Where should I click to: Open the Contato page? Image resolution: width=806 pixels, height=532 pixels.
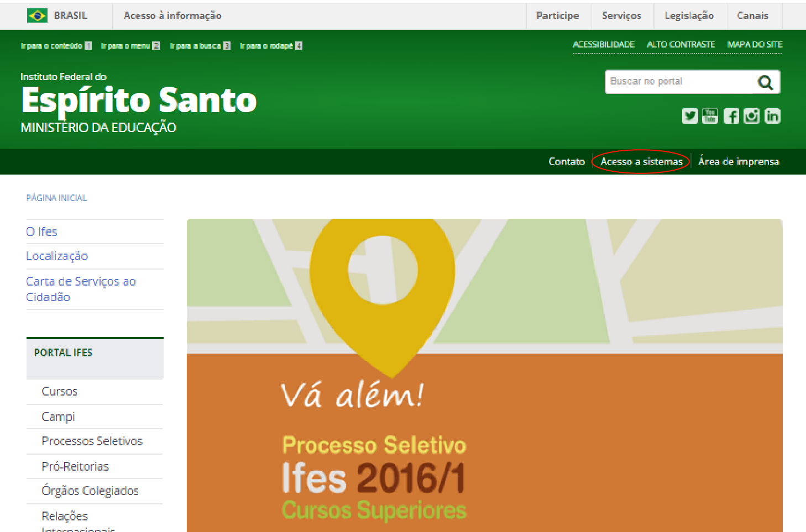click(567, 161)
